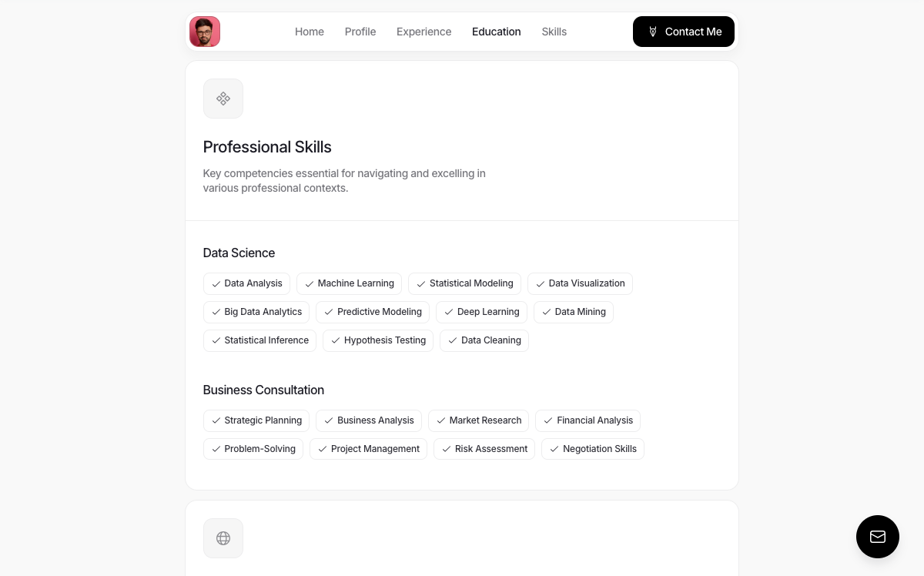The image size is (924, 576).
Task: Click the checkmark next to Deep Learning
Action: pos(449,313)
